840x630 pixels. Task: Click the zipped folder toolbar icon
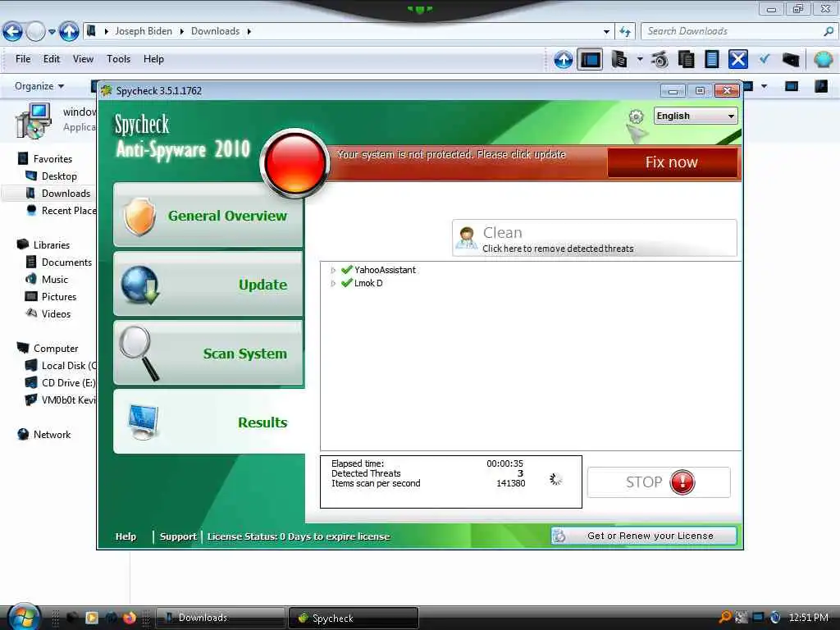pyautogui.click(x=619, y=59)
